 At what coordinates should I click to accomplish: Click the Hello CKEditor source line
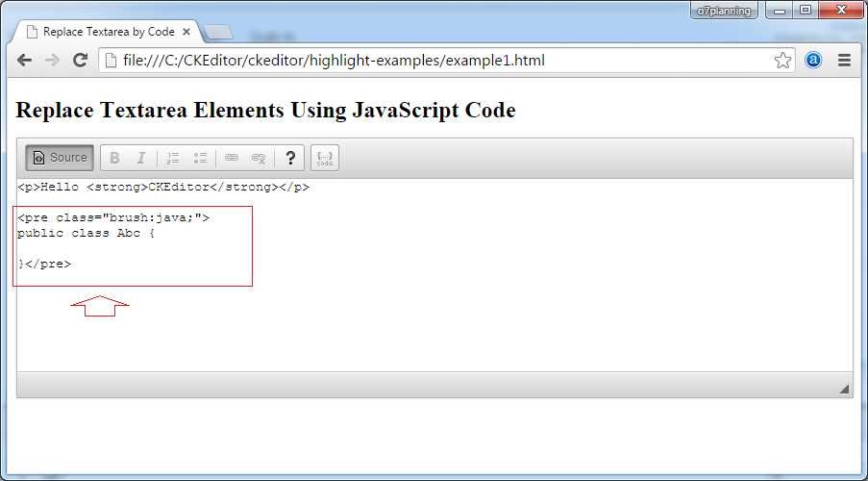163,188
